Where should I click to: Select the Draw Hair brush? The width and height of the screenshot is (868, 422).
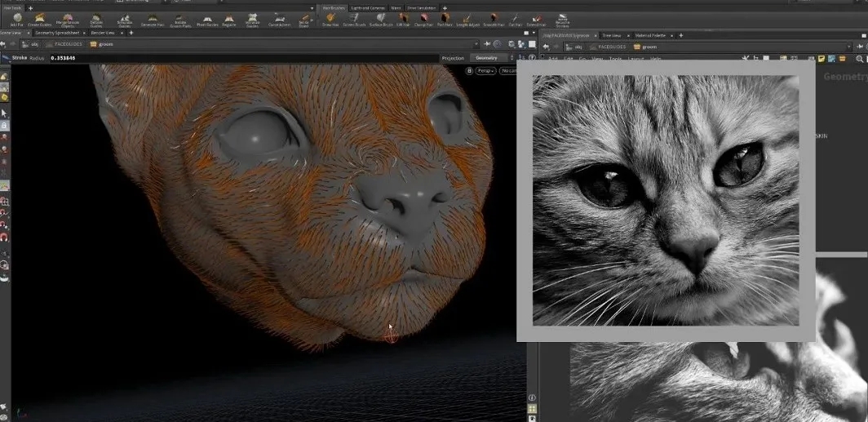[x=330, y=19]
